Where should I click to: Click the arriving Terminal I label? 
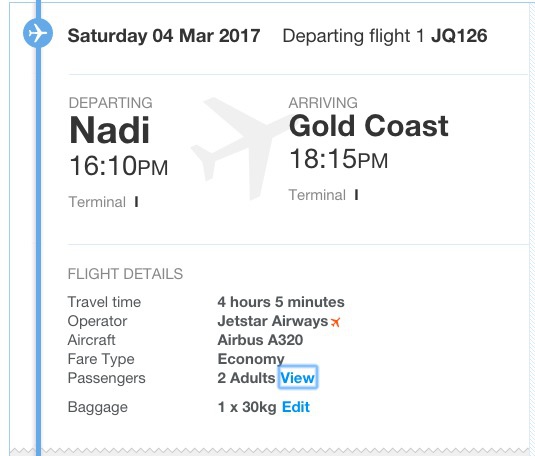pyautogui.click(x=323, y=195)
